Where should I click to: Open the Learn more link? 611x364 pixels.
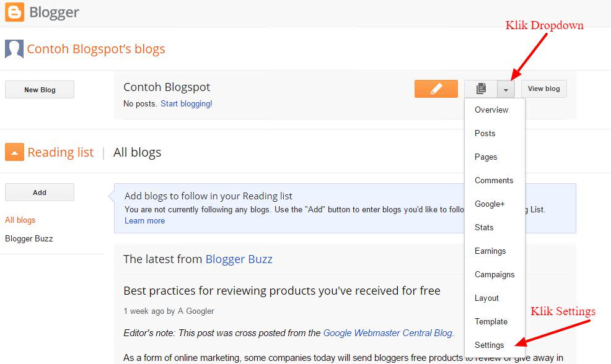tap(144, 220)
